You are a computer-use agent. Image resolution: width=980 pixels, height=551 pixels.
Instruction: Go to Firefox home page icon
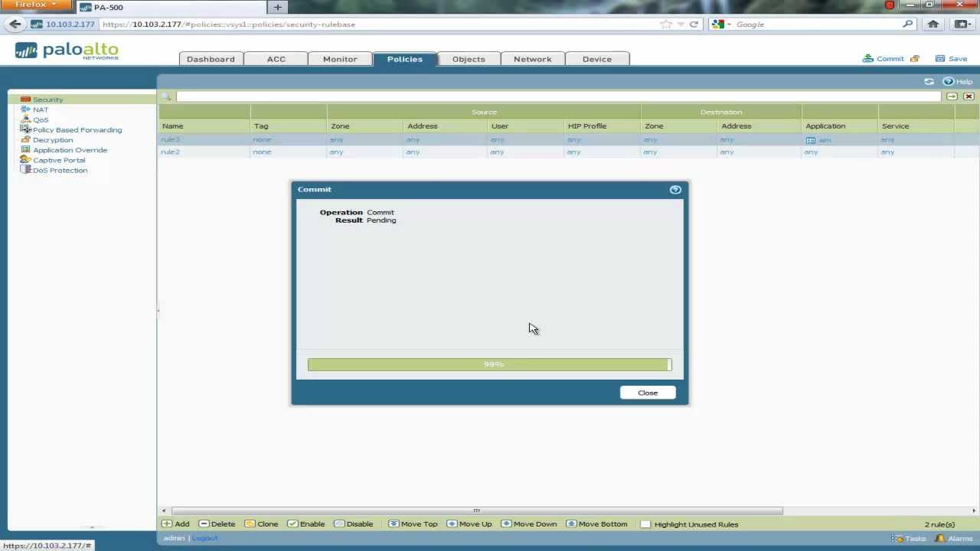[933, 24]
